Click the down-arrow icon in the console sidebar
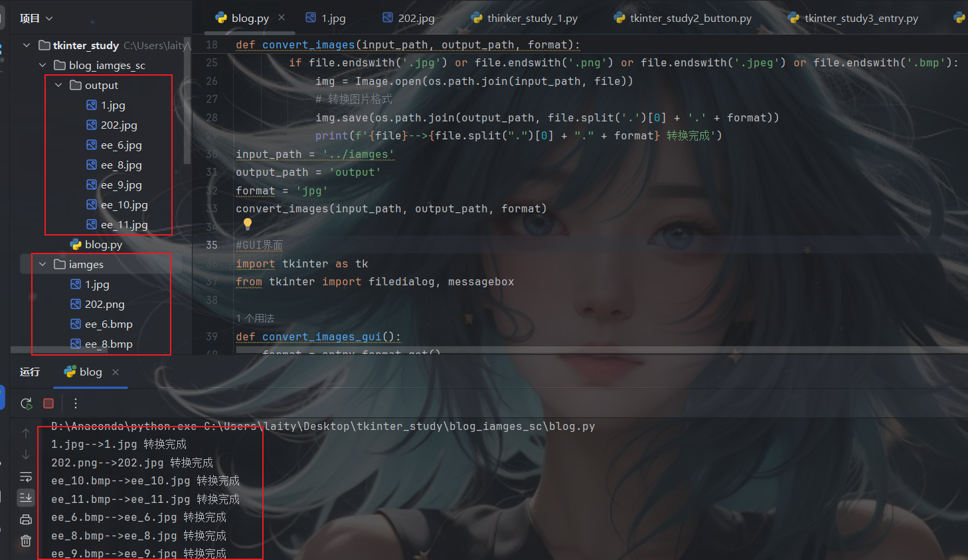This screenshot has height=560, width=968. pyautogui.click(x=26, y=455)
